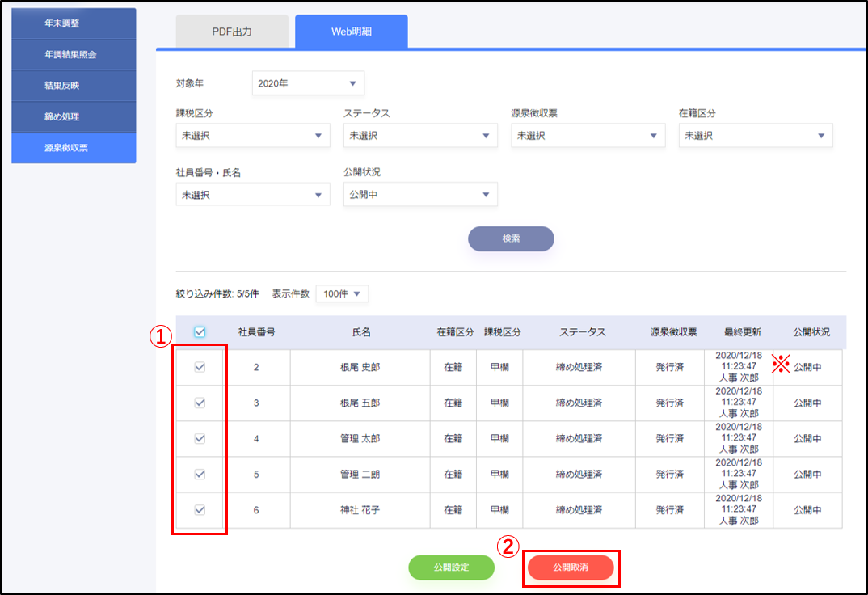The width and height of the screenshot is (868, 595).
Task: Expand the 課税区分 dropdown
Action: [x=252, y=136]
